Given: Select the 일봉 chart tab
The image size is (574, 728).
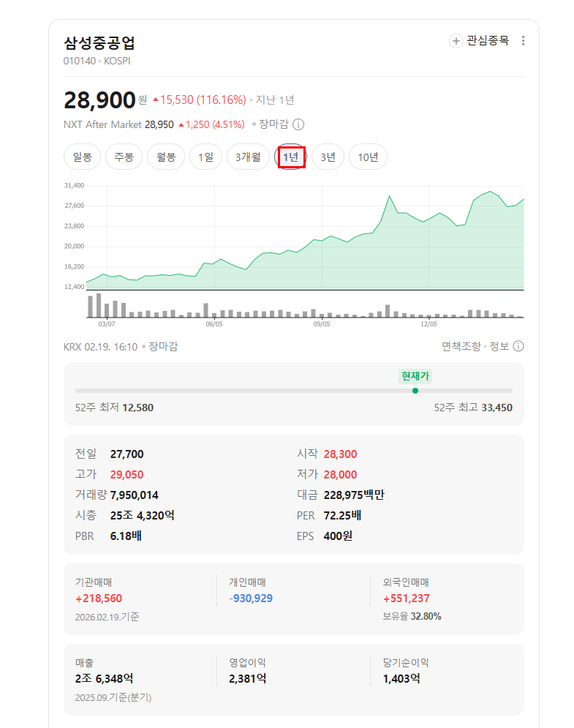Looking at the screenshot, I should [82, 157].
